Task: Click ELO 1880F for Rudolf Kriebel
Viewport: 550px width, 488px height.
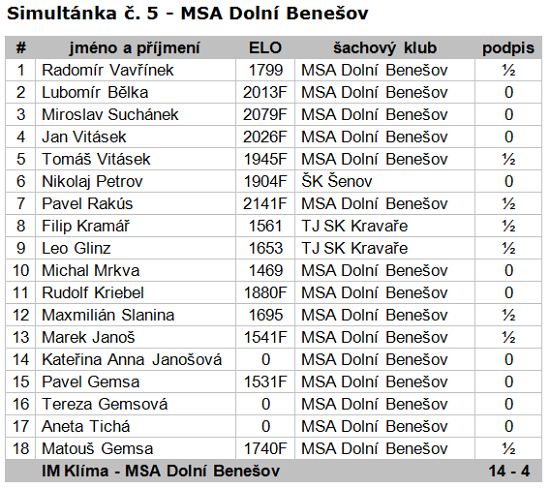Action: click(x=265, y=293)
